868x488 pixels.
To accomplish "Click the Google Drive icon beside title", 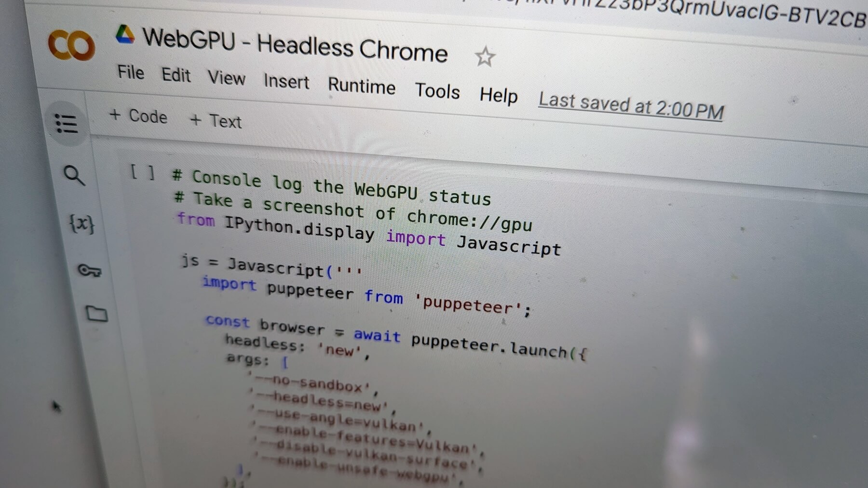I will (x=125, y=35).
